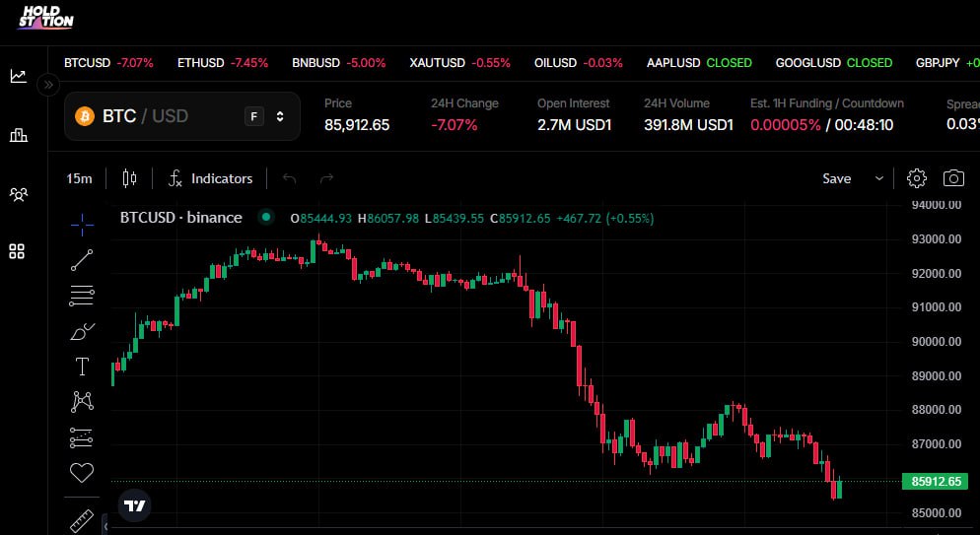980x535 pixels.
Task: Select the GOOGLUSD ticker in top bar
Action: tap(834, 63)
